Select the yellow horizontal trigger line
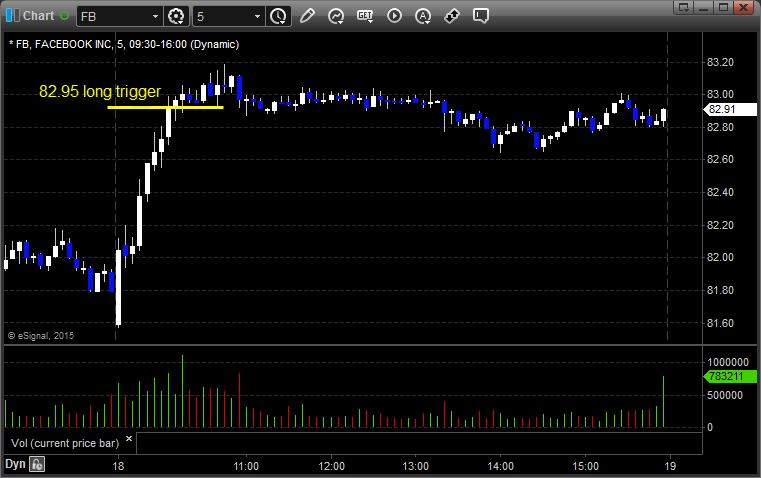Viewport: 761px width, 478px height. tap(165, 107)
